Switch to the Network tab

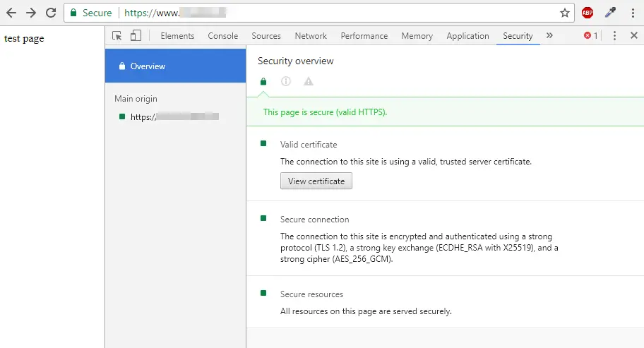[311, 36]
